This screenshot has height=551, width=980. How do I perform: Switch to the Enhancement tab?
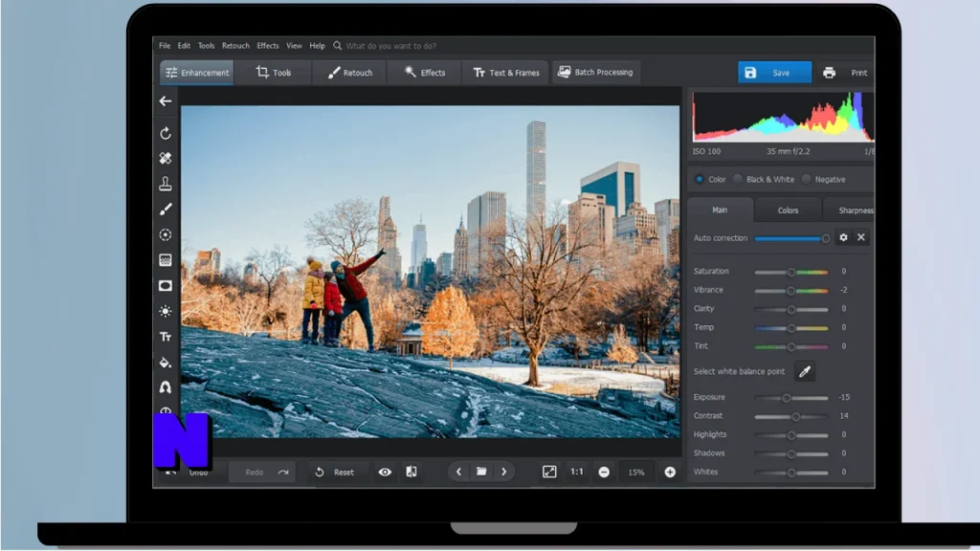197,73
